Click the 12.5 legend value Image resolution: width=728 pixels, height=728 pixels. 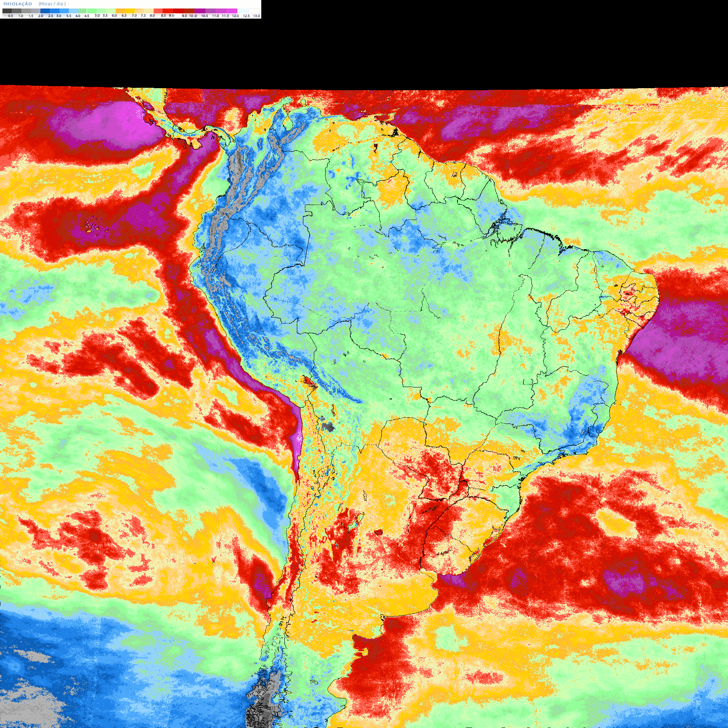coord(246,16)
